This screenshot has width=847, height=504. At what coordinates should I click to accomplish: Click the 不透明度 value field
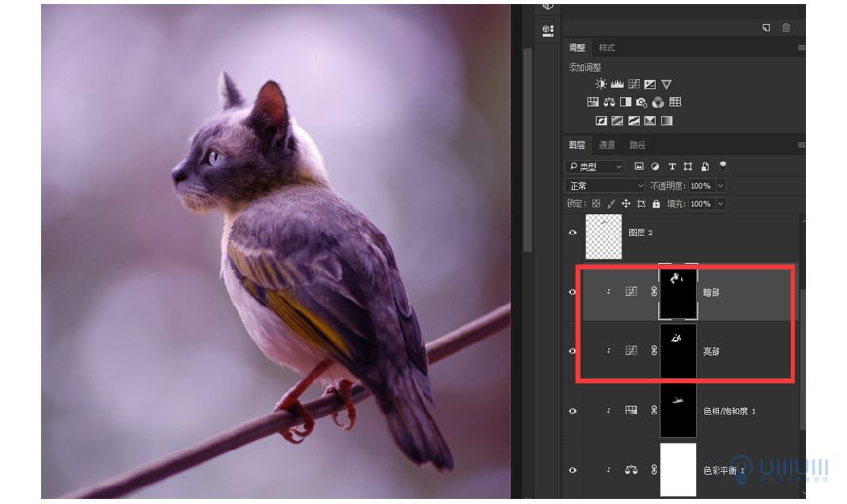[x=702, y=186]
